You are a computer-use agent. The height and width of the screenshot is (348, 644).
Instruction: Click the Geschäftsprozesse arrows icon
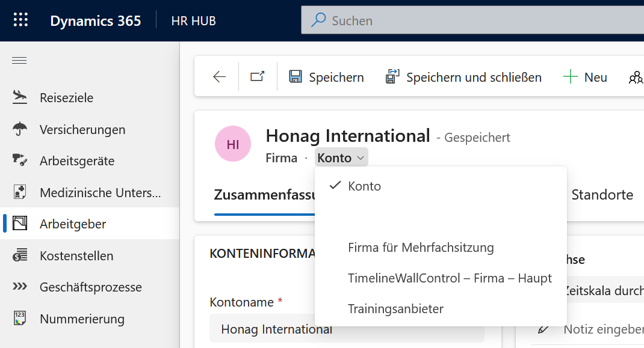(x=20, y=287)
